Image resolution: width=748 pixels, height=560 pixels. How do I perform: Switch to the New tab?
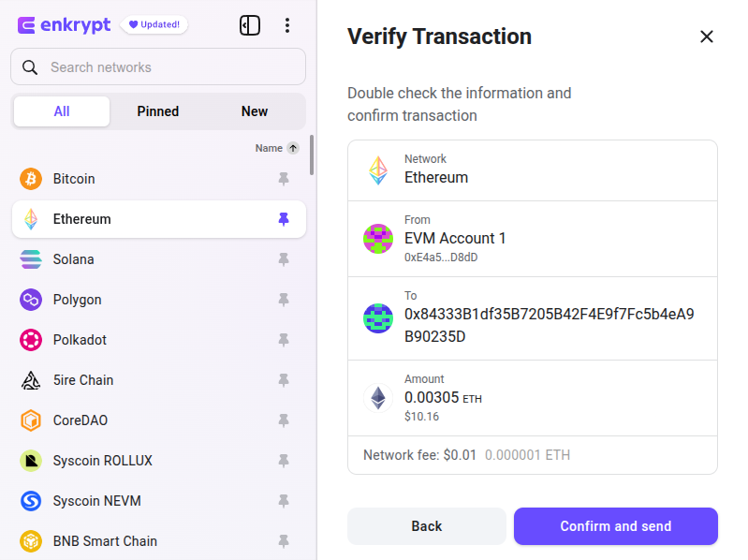coord(255,111)
